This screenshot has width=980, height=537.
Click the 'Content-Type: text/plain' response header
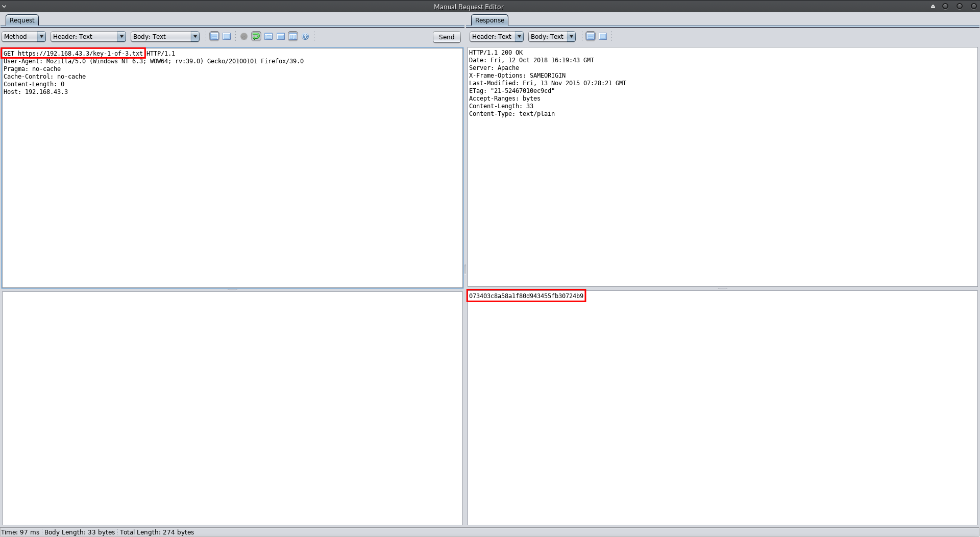(512, 114)
